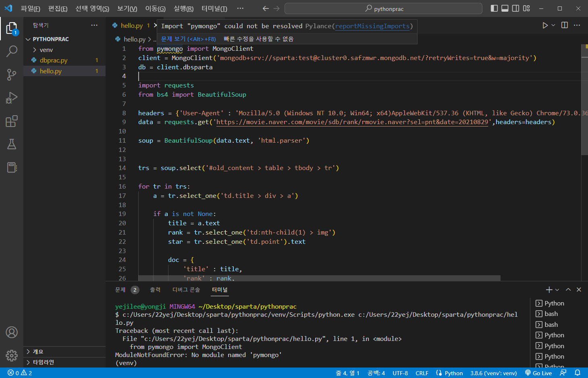588x378 pixels.
Task: Open notifications bell in status bar
Action: coord(578,373)
